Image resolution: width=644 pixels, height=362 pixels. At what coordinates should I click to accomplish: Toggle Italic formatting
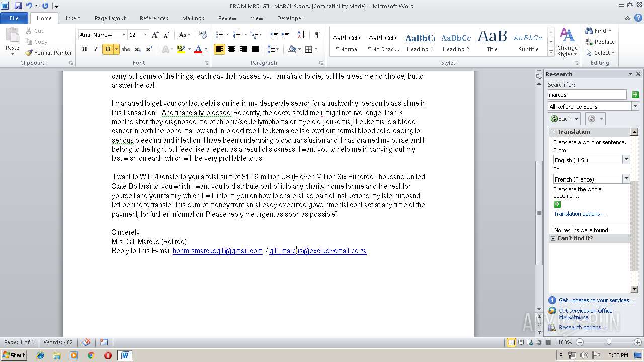[x=96, y=49]
